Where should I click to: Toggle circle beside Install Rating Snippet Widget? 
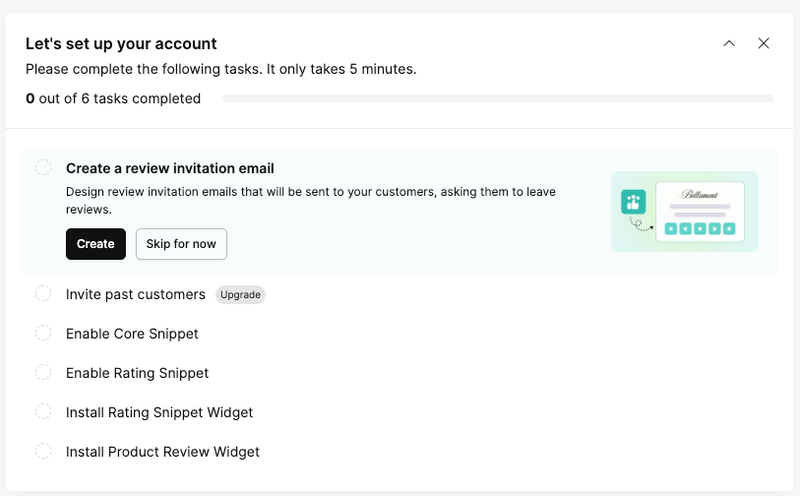[x=43, y=411]
